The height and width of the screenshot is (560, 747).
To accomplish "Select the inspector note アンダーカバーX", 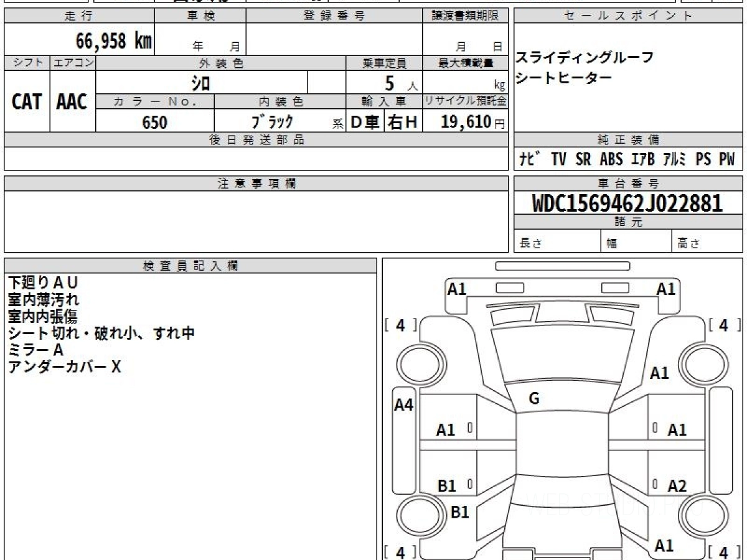I will 64,366.
